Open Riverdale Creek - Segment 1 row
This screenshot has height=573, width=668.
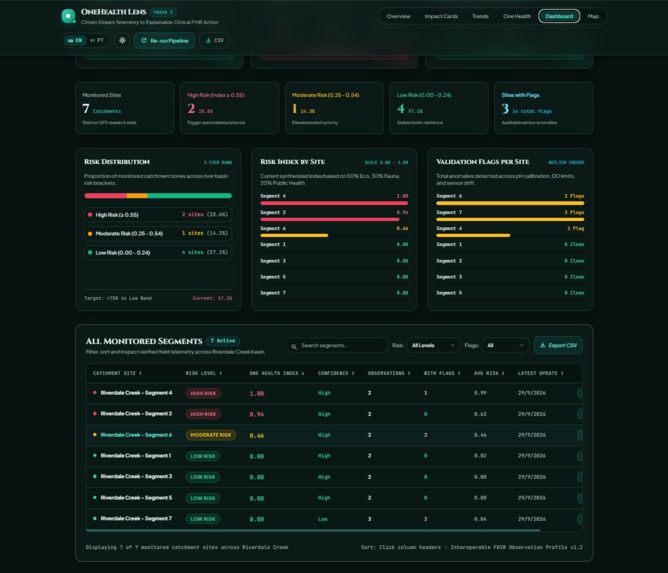tap(334, 456)
